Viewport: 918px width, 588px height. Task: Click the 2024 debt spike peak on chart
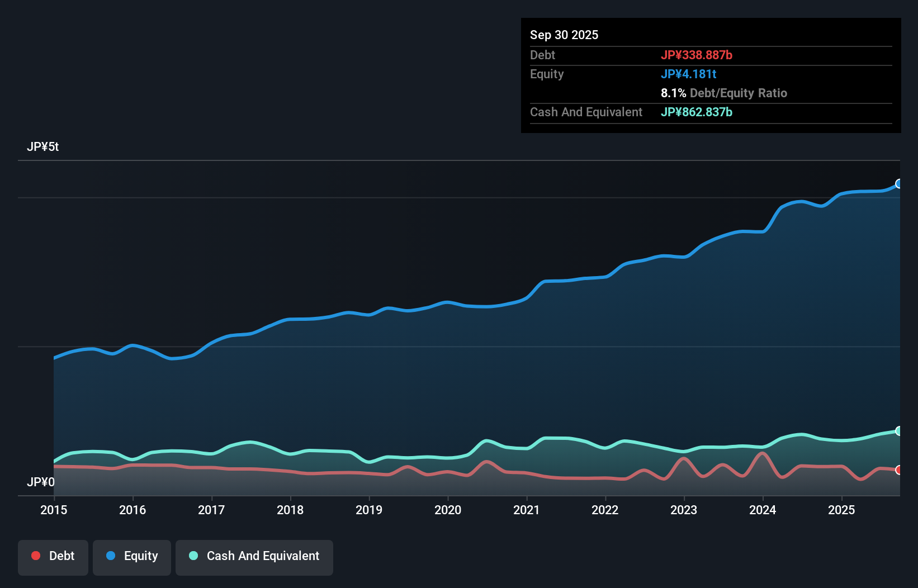pos(762,453)
